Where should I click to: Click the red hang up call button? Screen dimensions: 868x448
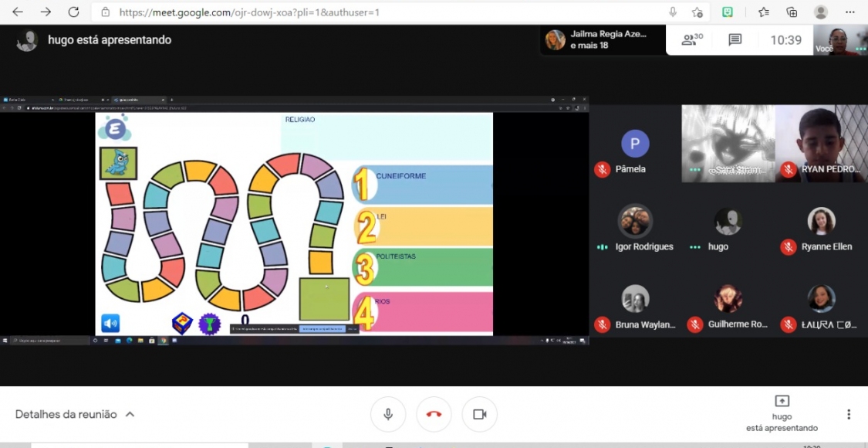coord(434,414)
